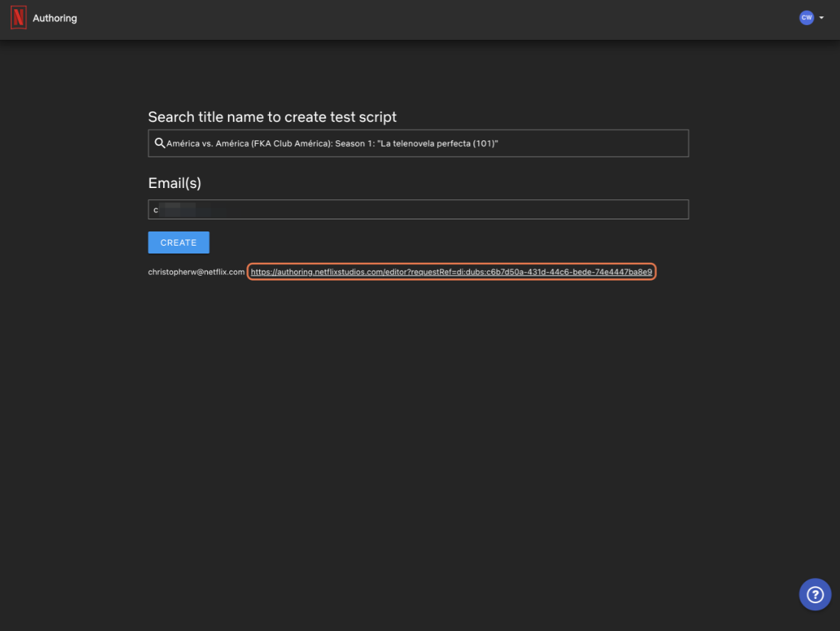Viewport: 840px width, 631px height.
Task: Click the Authoring header title
Action: [55, 19]
